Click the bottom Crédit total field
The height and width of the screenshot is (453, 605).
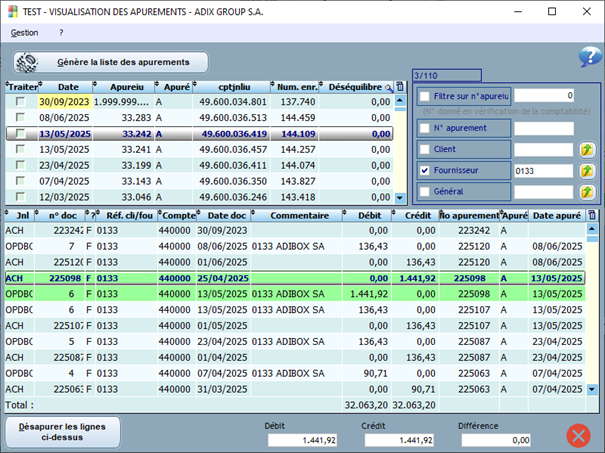(x=399, y=440)
